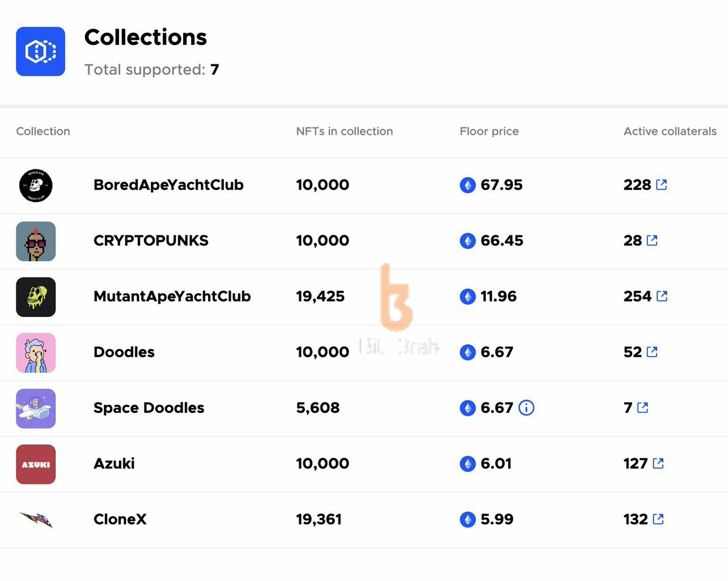Select the 132 active collaterals value
Screen dimensions: 728x581
[x=636, y=520]
